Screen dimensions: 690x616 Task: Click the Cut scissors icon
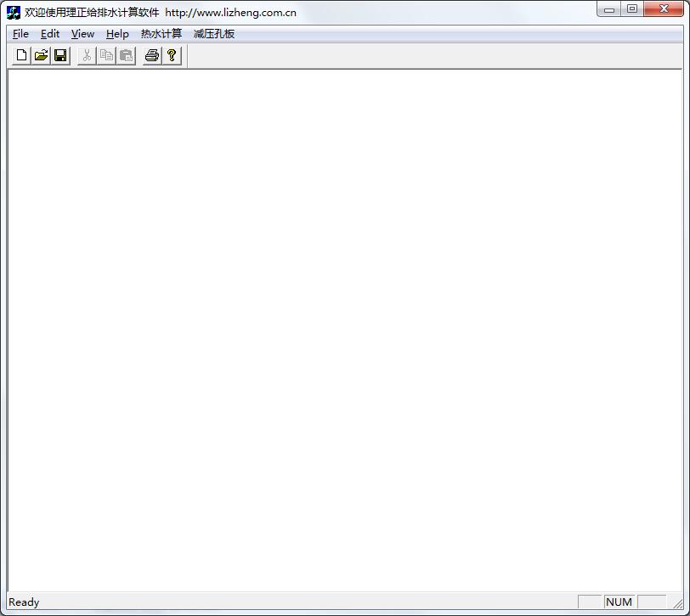[x=88, y=56]
